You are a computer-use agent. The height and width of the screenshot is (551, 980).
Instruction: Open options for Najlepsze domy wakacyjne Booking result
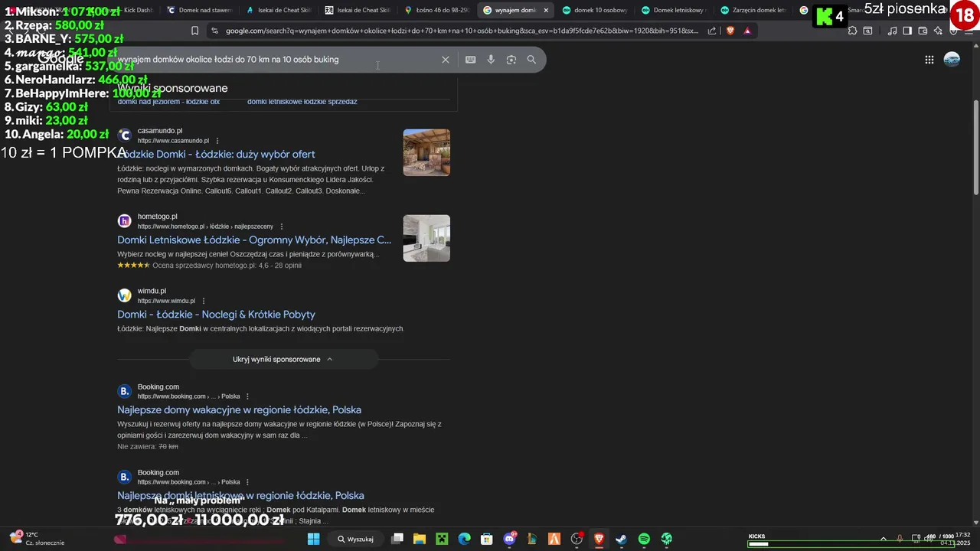[247, 396]
